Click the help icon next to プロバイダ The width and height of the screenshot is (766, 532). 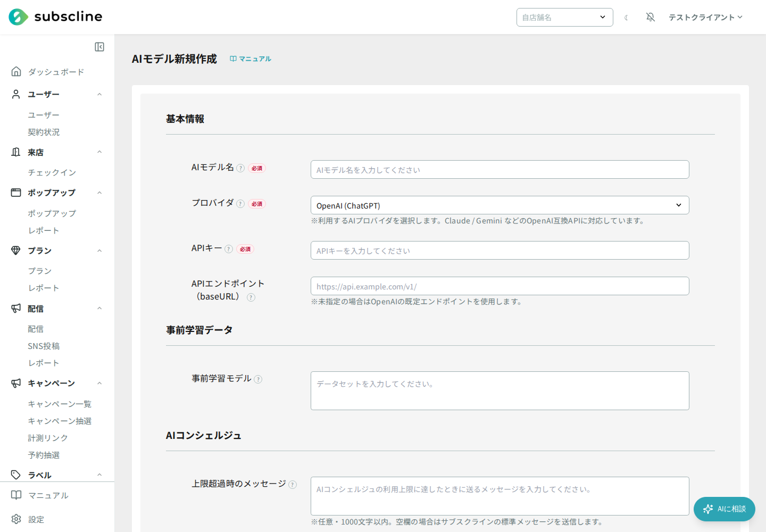[x=240, y=204]
